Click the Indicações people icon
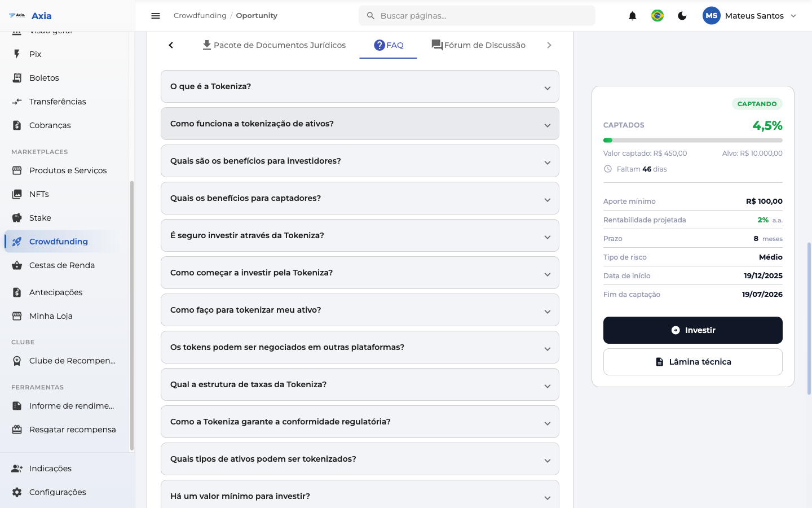The image size is (812, 508). point(17,468)
